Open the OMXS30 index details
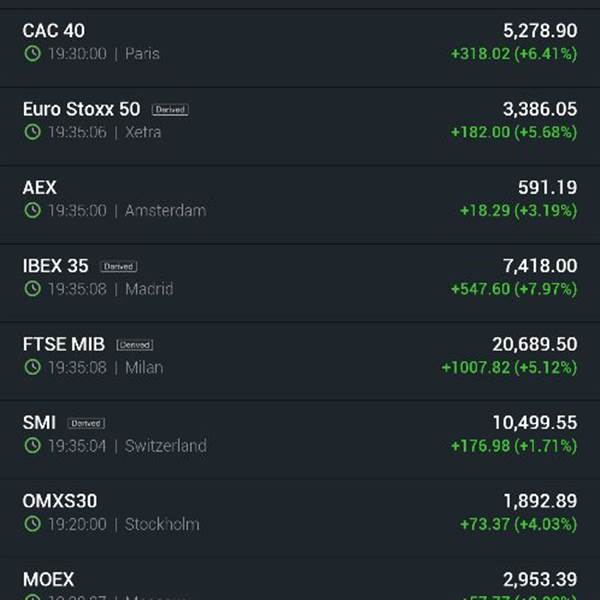This screenshot has width=600, height=600. (x=300, y=518)
